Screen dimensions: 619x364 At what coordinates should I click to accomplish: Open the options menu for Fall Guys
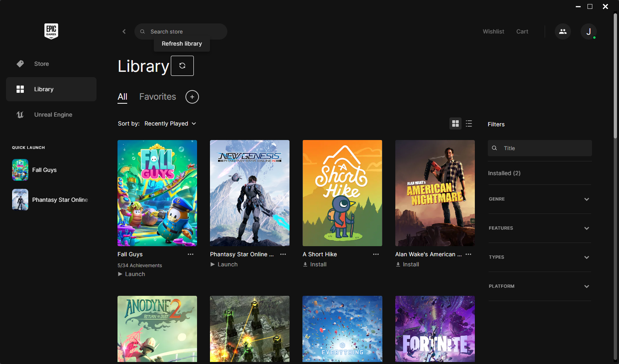191,254
